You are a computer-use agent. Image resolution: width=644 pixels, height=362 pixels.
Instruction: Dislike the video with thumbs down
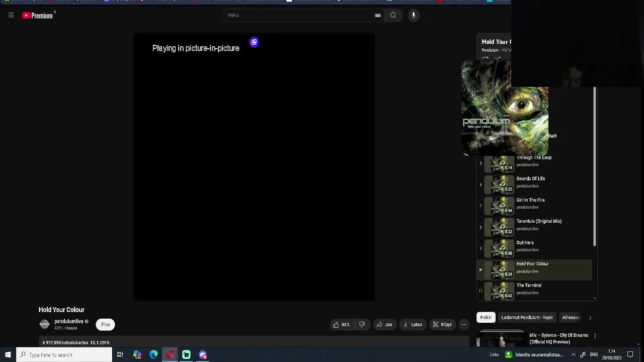361,325
